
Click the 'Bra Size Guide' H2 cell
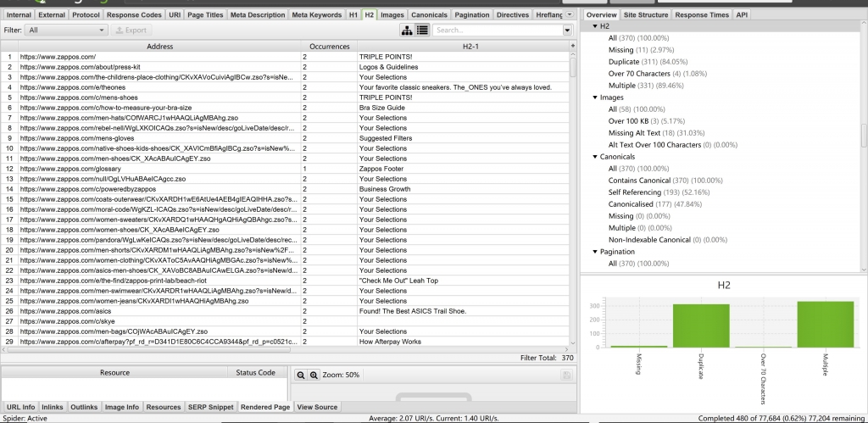pos(464,108)
